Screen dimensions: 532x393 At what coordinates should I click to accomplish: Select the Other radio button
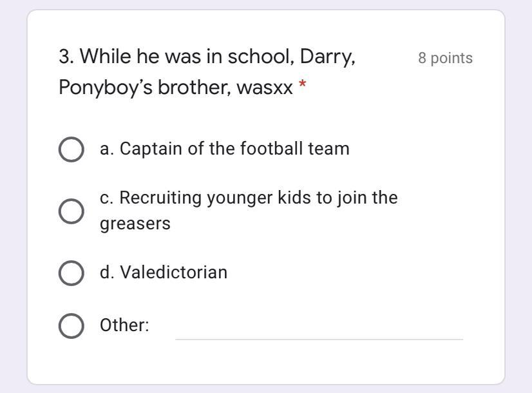coord(71,326)
